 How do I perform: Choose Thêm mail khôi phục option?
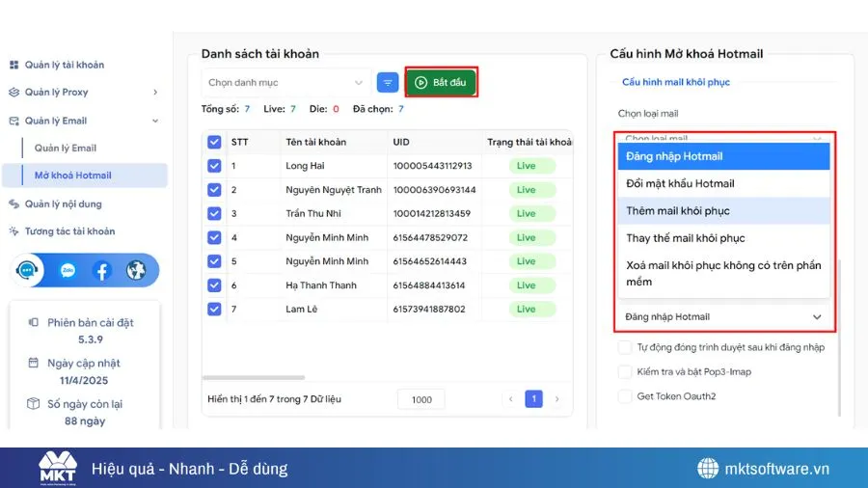pos(723,211)
